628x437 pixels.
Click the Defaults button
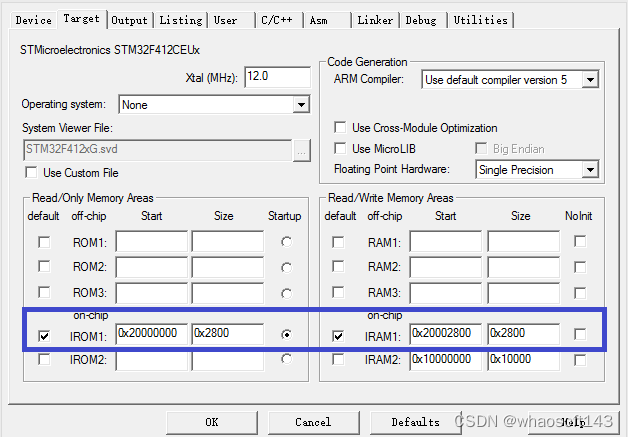(415, 422)
